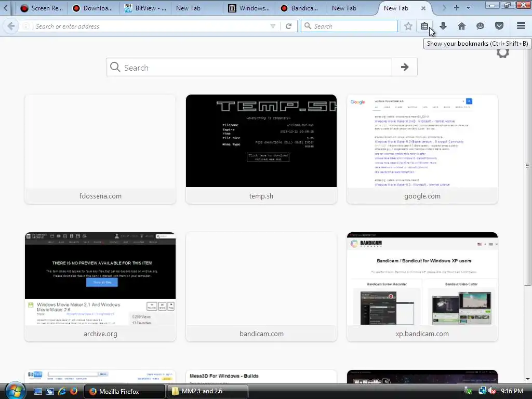Open the google.com tile

[422, 149]
